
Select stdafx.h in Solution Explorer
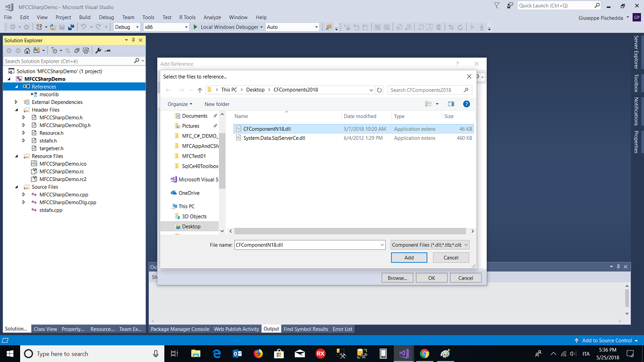(x=48, y=141)
